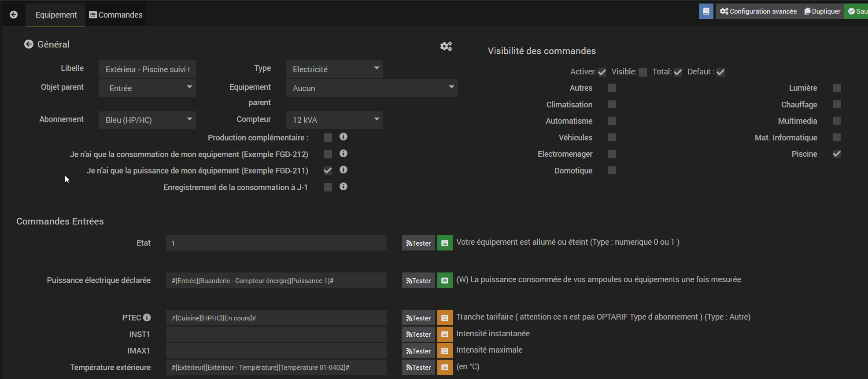This screenshot has height=379, width=868.
Task: Click the green list icon in the Etat row
Action: [x=445, y=243]
